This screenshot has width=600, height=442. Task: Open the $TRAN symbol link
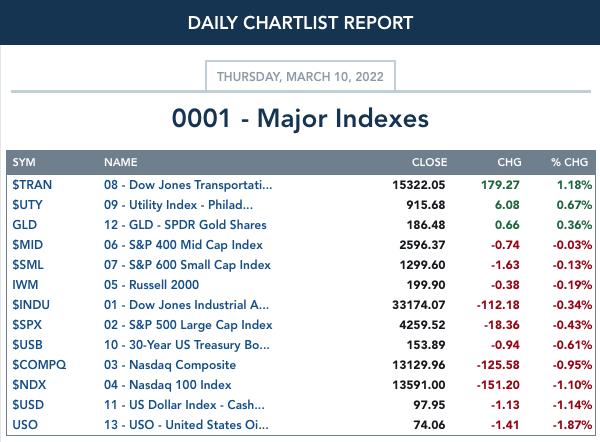(x=32, y=185)
